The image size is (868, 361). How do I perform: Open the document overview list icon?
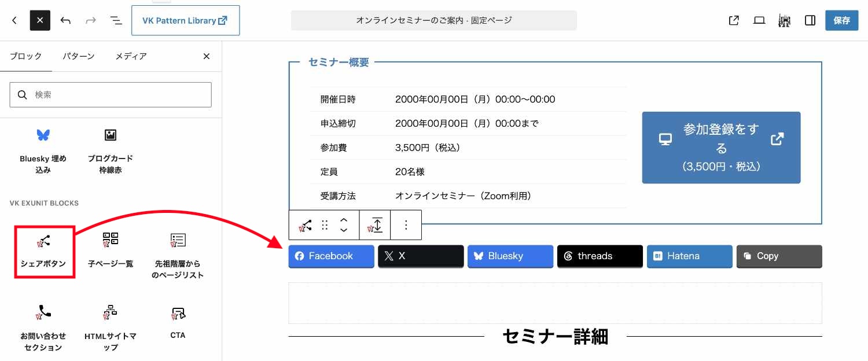coord(116,20)
